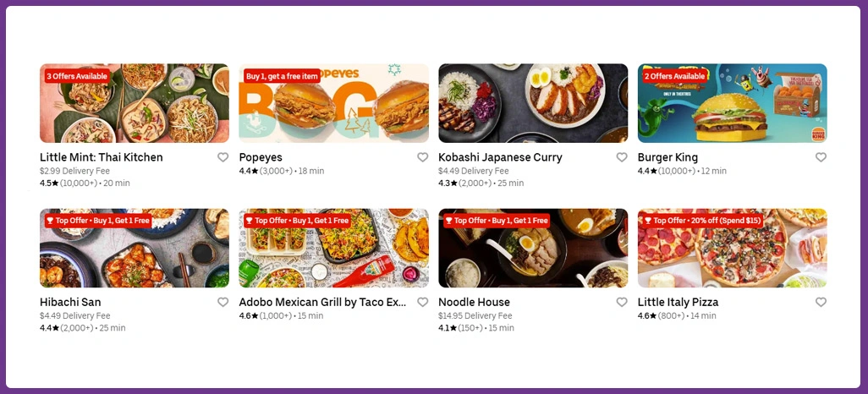Image resolution: width=868 pixels, height=394 pixels.
Task: Click the heart icon beside Burger King
Action: click(821, 157)
